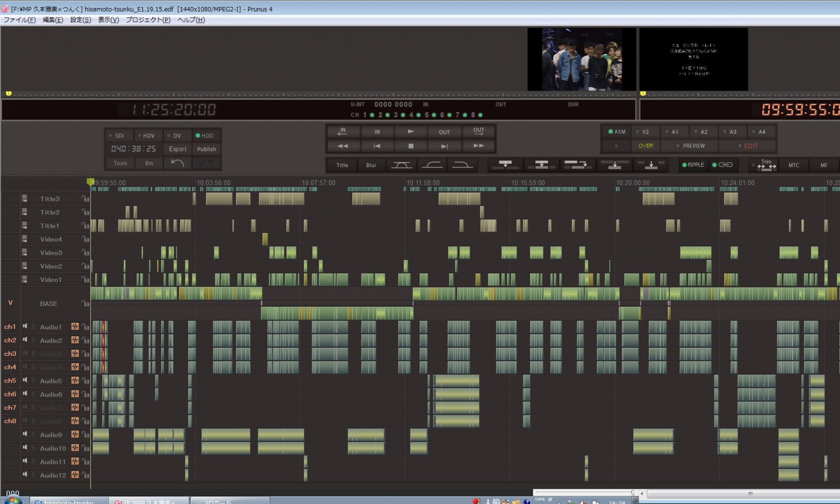The height and width of the screenshot is (504, 840).
Task: Open the 表示(V) menu
Action: click(x=108, y=20)
